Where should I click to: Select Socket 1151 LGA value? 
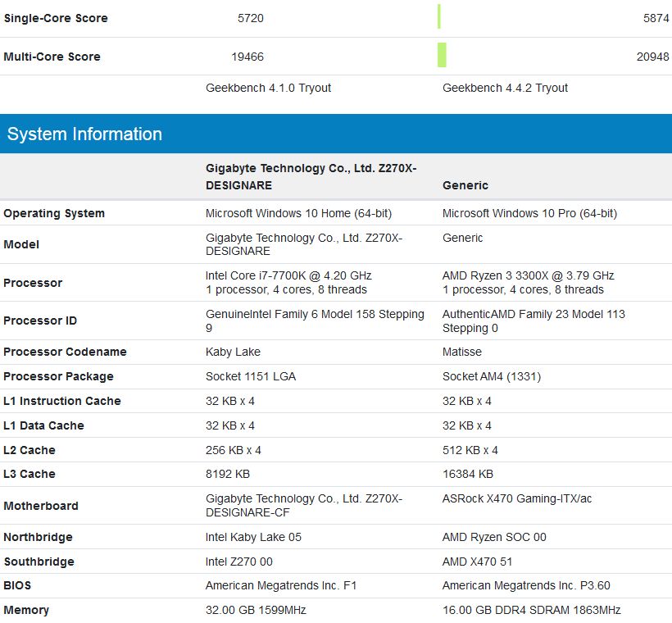[x=251, y=376]
